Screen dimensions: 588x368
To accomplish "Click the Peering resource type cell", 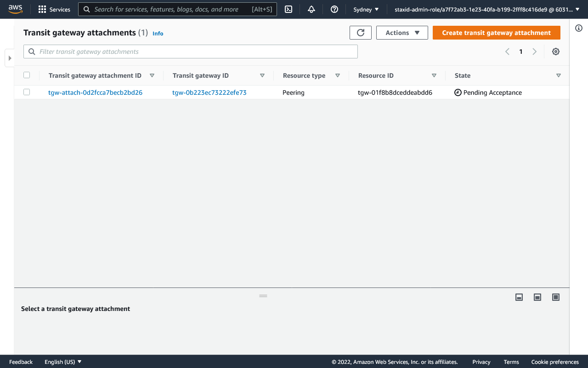I will click(294, 92).
